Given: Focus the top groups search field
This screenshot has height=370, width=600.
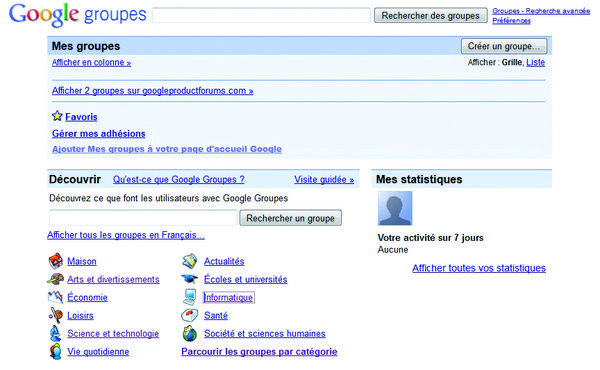Looking at the screenshot, I should tap(261, 16).
